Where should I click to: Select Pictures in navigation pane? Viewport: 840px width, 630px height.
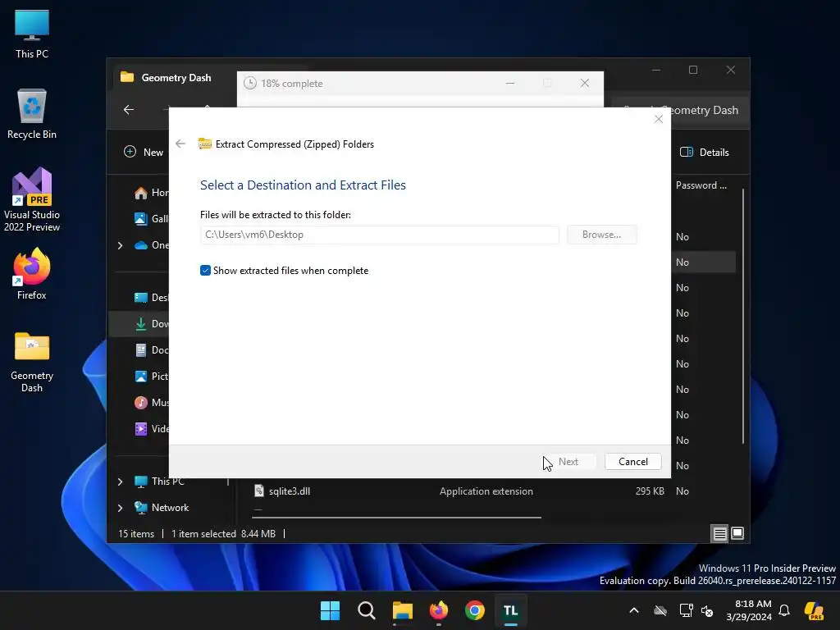tap(152, 376)
